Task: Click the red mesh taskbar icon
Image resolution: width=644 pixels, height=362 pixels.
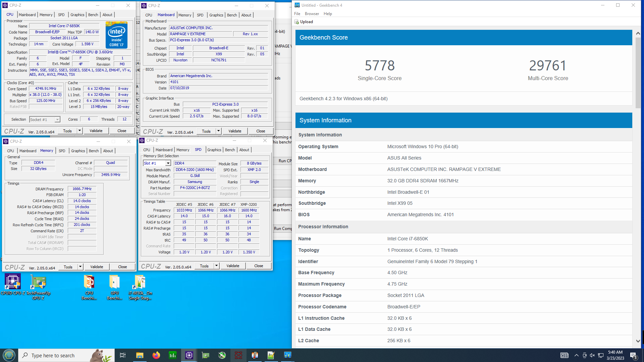Action: tap(238, 355)
